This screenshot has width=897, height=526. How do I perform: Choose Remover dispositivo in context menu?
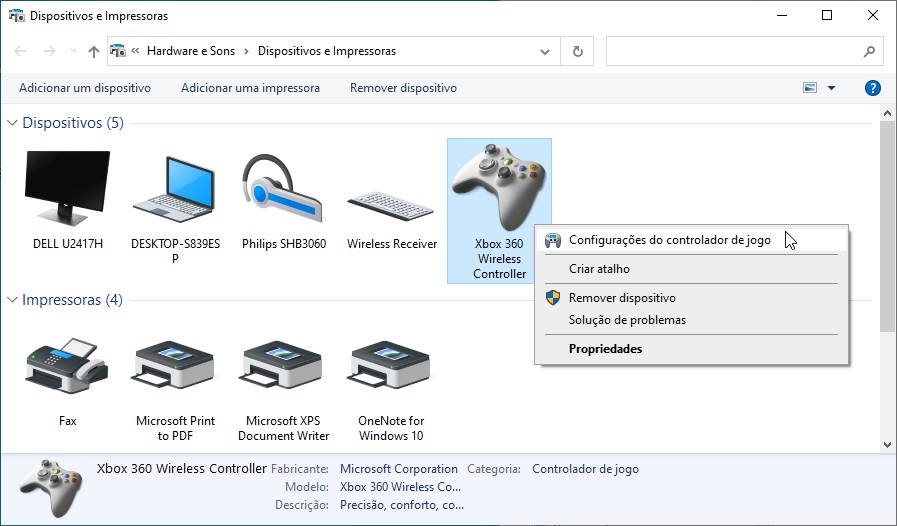click(x=692, y=298)
